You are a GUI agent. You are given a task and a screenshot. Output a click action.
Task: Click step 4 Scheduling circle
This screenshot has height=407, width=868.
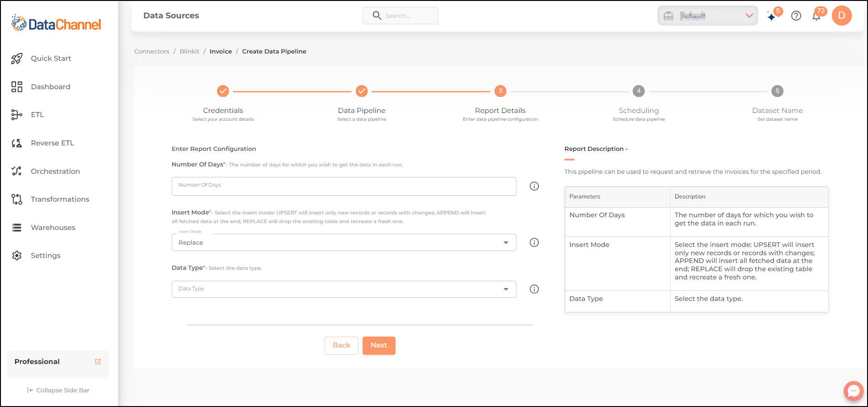point(639,91)
